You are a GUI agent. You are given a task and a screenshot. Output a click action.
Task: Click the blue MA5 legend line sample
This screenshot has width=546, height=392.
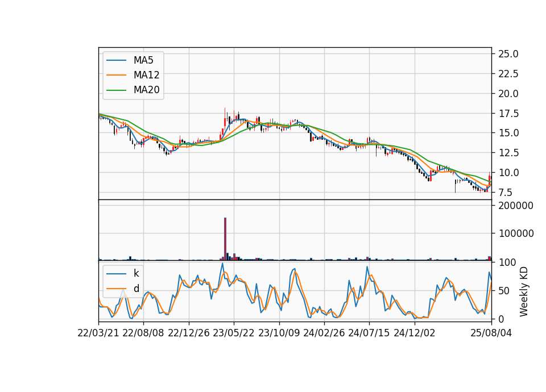click(116, 60)
